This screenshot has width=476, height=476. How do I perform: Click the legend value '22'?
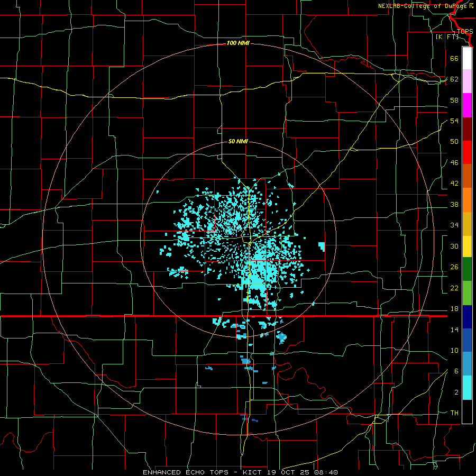[454, 288]
